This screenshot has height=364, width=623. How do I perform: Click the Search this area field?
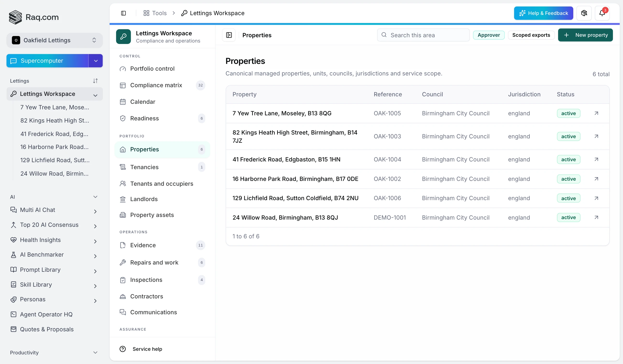coord(423,35)
